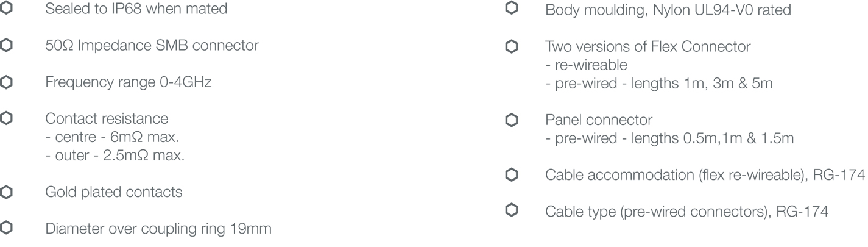The image size is (868, 247).
Task: Select the "Body moulding, Nylon UL94-V0 rated" text
Action: 668,10
